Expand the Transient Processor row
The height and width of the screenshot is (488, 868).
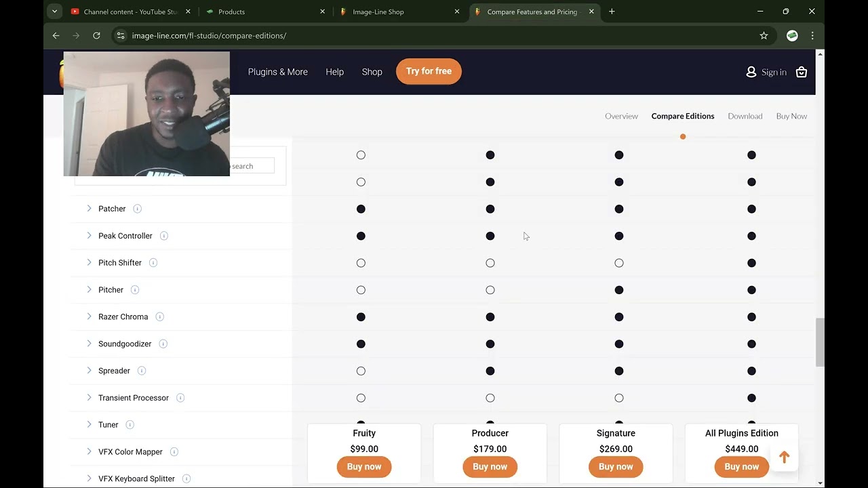point(89,398)
